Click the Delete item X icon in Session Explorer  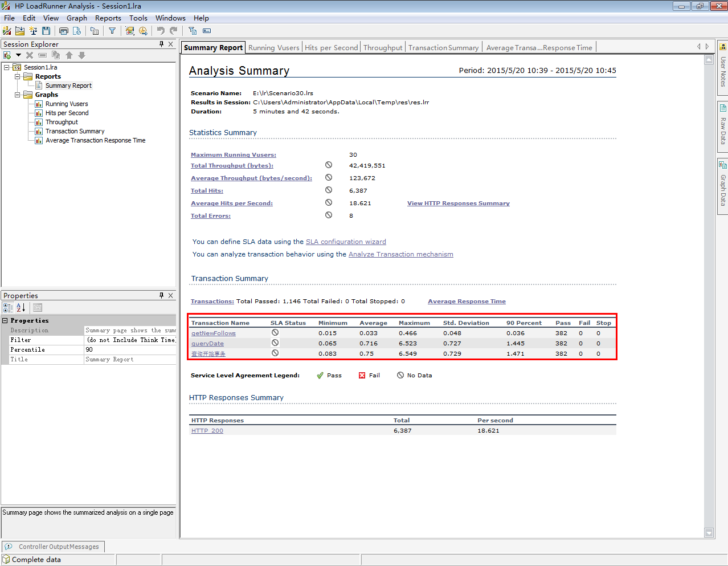(30, 55)
